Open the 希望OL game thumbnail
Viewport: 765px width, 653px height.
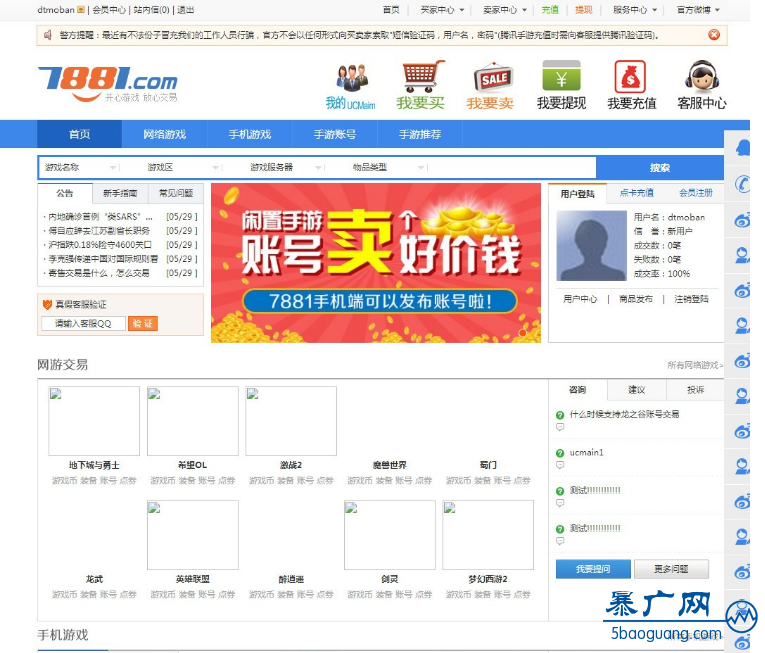coord(193,421)
